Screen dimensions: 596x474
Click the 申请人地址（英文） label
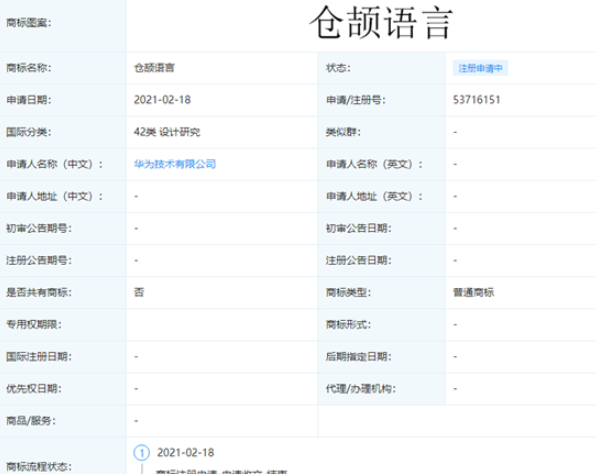[x=374, y=197]
